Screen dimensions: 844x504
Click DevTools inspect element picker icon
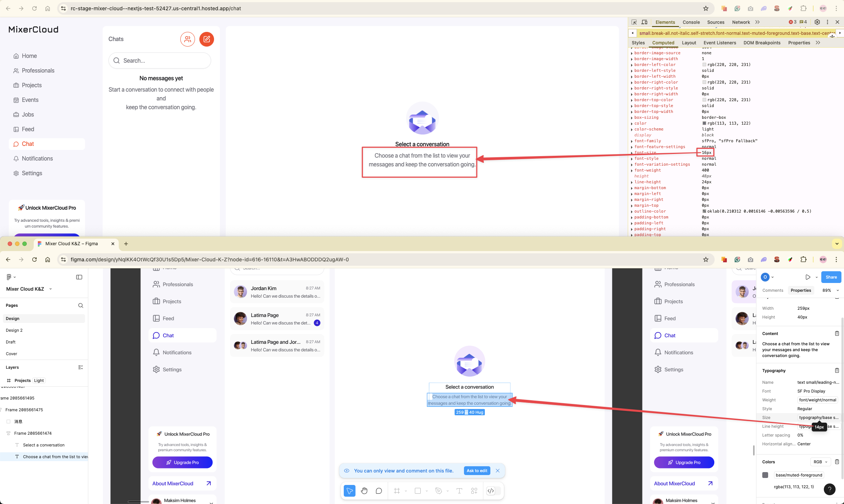pos(634,22)
